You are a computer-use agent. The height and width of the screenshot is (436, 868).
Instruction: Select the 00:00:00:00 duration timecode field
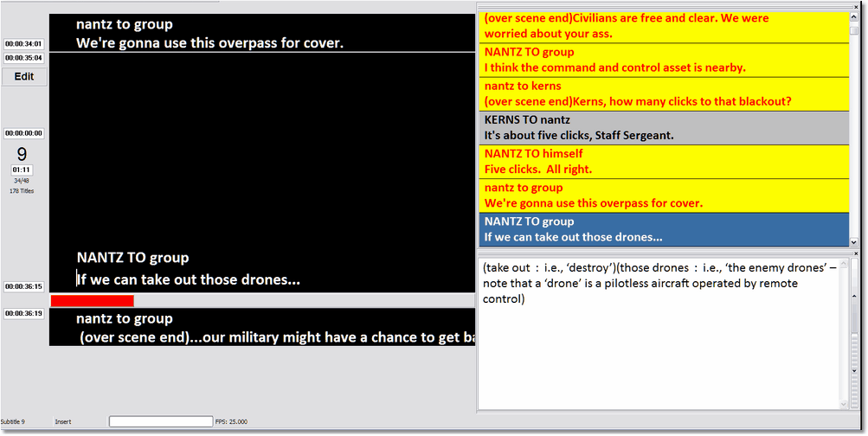pyautogui.click(x=24, y=133)
